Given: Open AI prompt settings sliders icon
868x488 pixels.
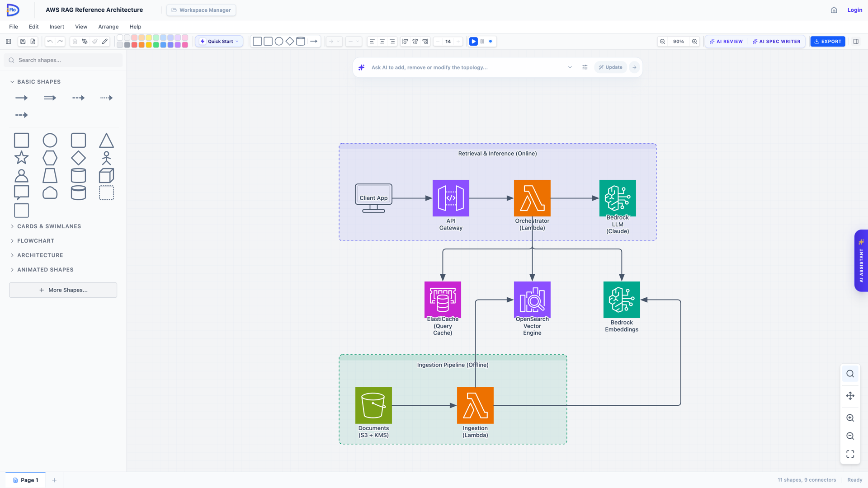Looking at the screenshot, I should point(585,67).
